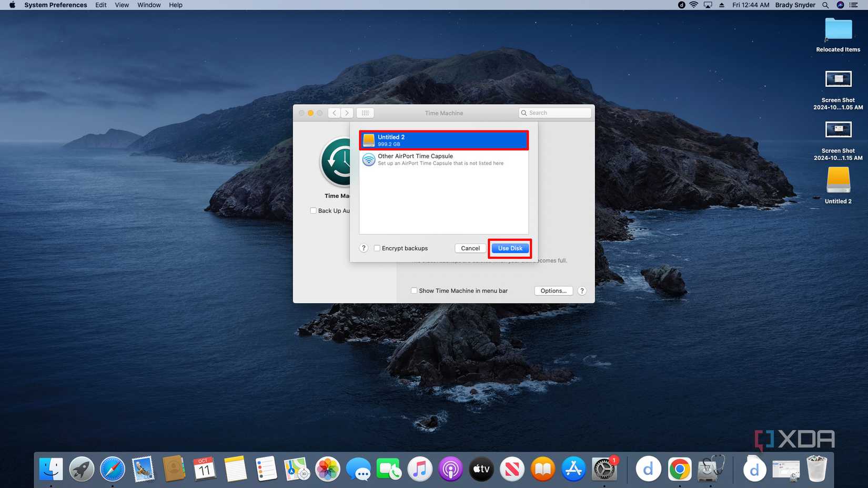This screenshot has width=868, height=488.
Task: Open the Help menu
Action: 176,5
